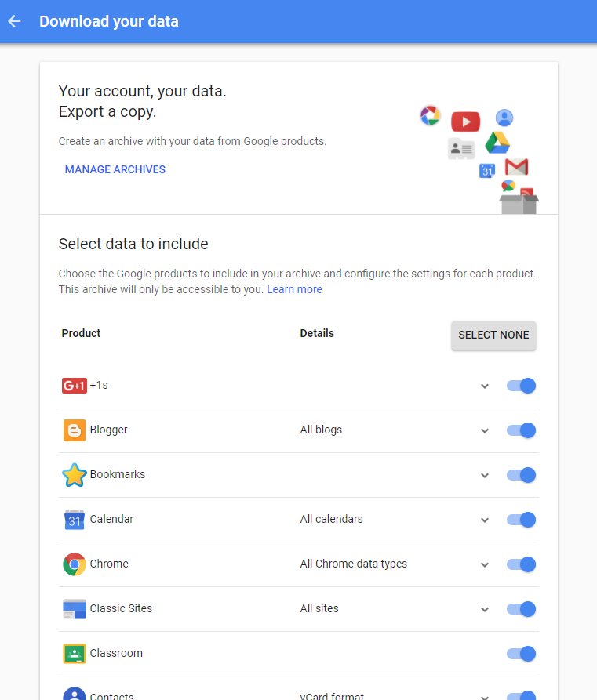This screenshot has height=700, width=597.
Task: Click the back arrow in header
Action: tap(14, 21)
